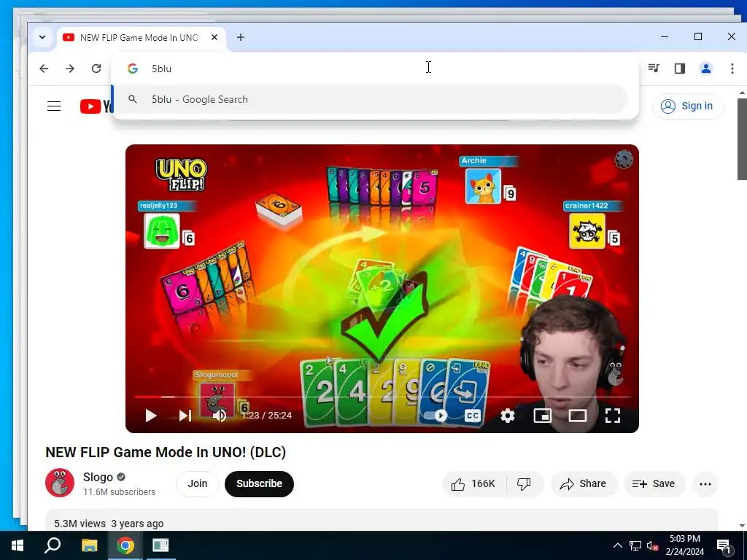Open the Share dialog
The width and height of the screenshot is (747, 560).
point(583,484)
